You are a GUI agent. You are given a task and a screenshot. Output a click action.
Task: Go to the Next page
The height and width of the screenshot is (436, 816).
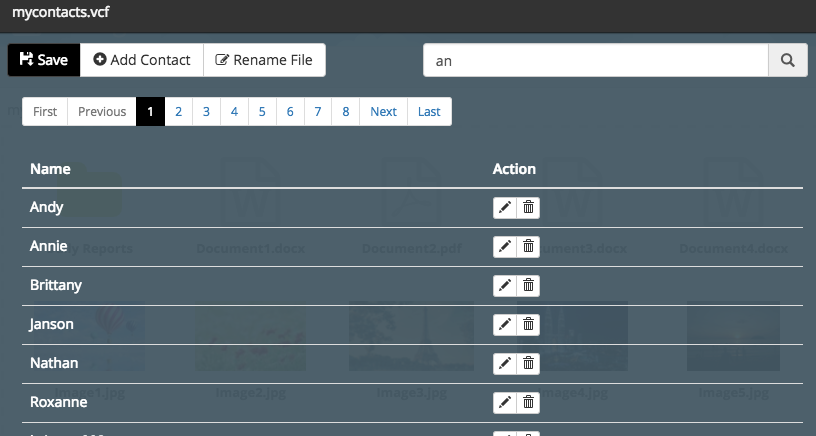click(383, 112)
